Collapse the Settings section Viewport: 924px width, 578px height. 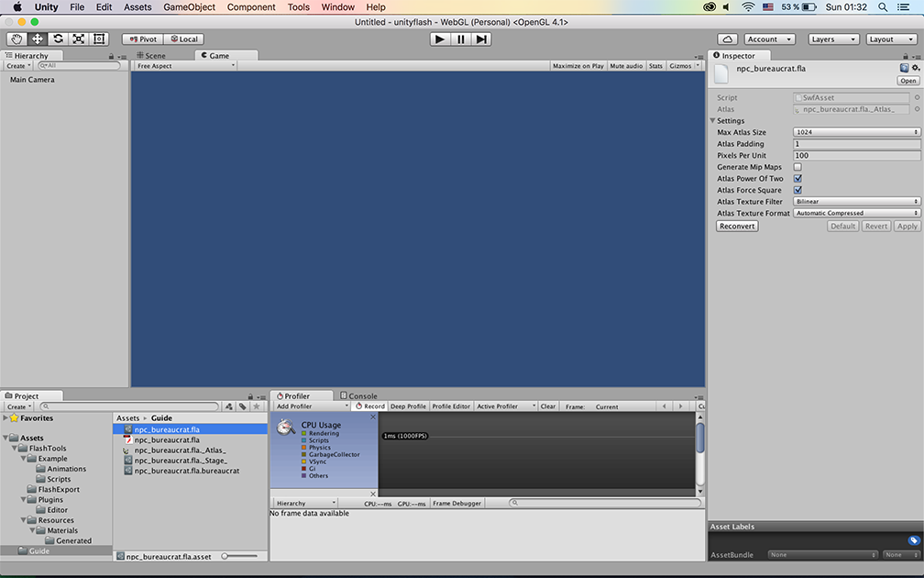713,121
